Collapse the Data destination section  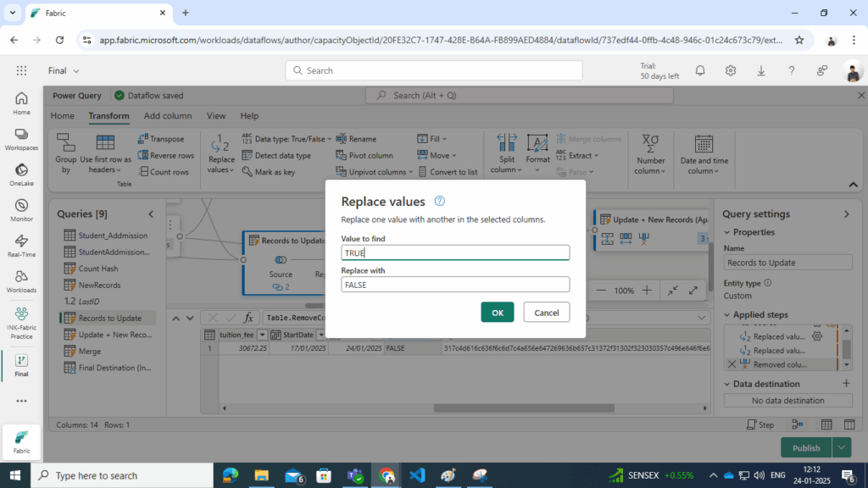pos(726,384)
